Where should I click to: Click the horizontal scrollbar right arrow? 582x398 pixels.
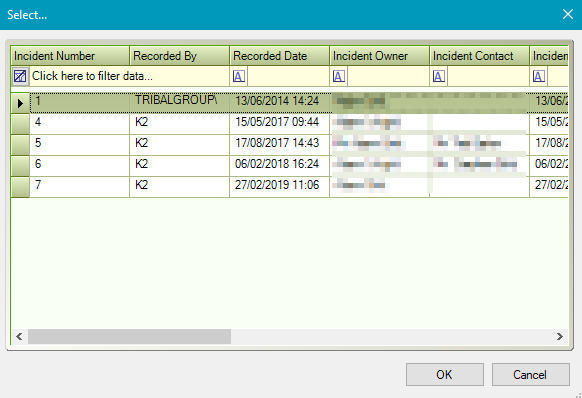[x=559, y=336]
